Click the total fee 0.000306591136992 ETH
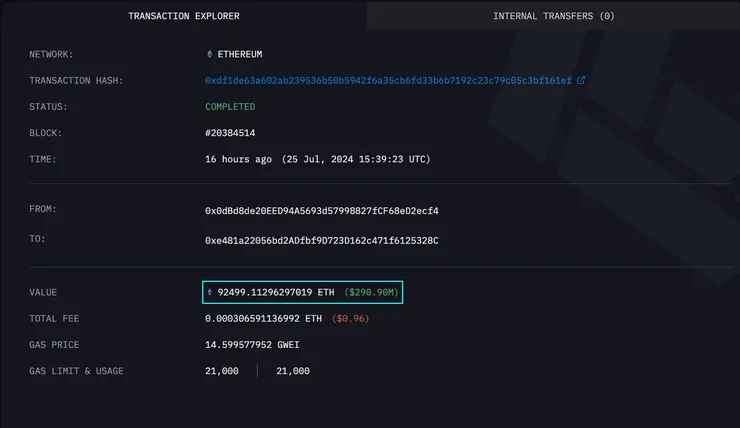Image resolution: width=740 pixels, height=428 pixels. coord(263,319)
